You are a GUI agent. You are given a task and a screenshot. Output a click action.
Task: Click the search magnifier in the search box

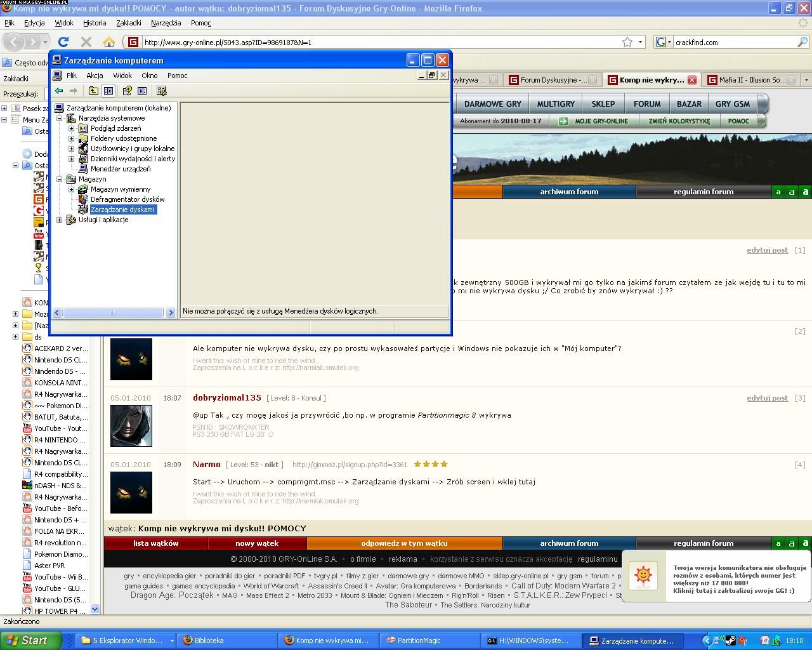click(802, 42)
